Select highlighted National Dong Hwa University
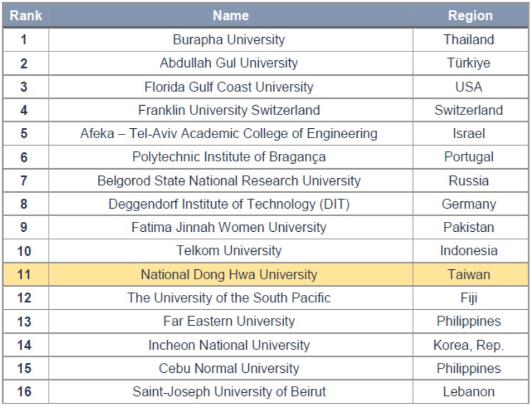Image resolution: width=532 pixels, height=406 pixels. (229, 274)
